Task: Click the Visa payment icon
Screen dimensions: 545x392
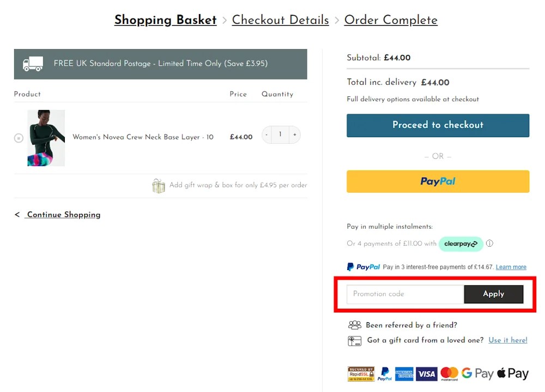Action: click(x=427, y=373)
